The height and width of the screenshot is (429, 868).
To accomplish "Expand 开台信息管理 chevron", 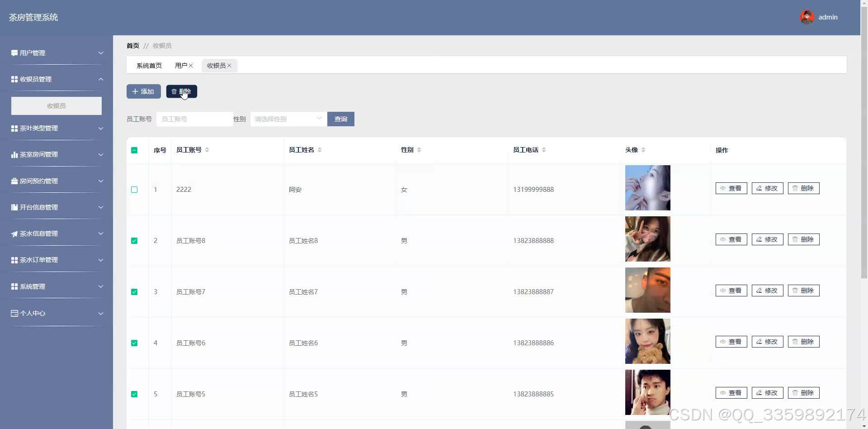I will coord(101,207).
